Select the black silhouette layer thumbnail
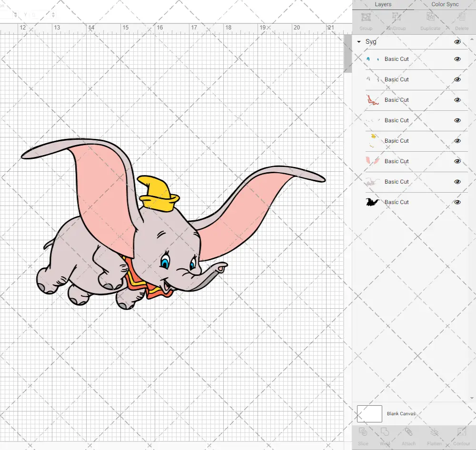Screen dimensions: 476x450 373,202
